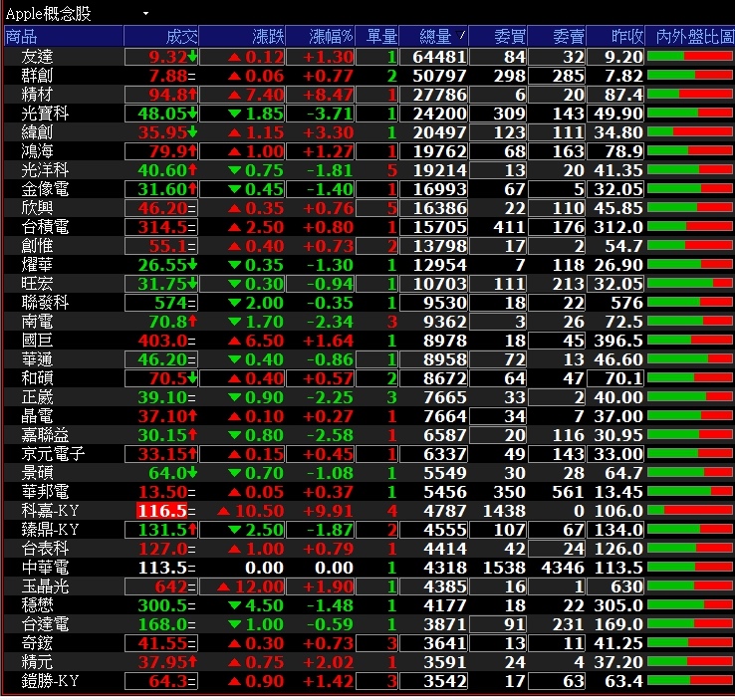Select the 友達 stock row
Image resolution: width=735 pixels, height=700 pixels.
pos(368,57)
